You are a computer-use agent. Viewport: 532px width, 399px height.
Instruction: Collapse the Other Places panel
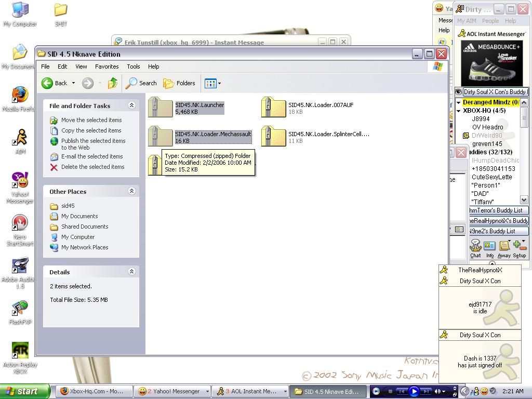pyautogui.click(x=132, y=191)
